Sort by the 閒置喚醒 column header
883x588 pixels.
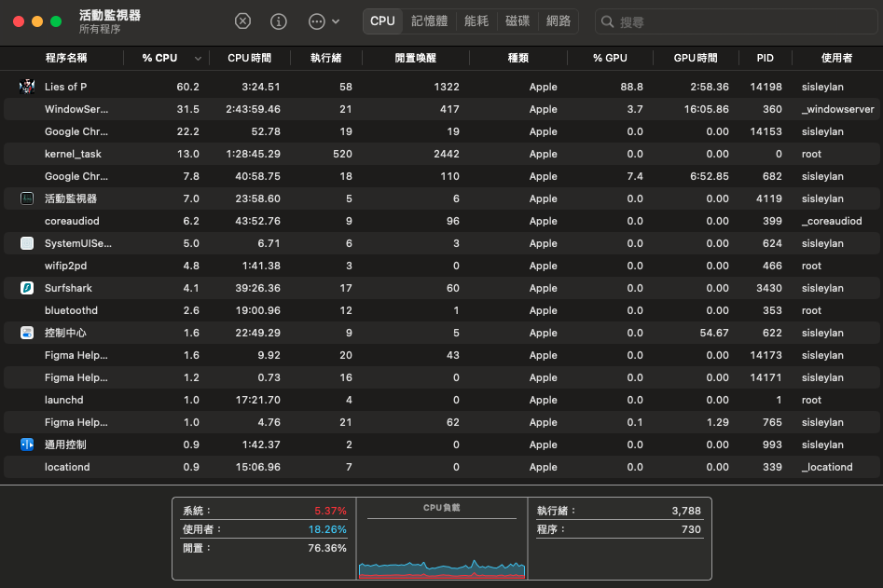416,58
